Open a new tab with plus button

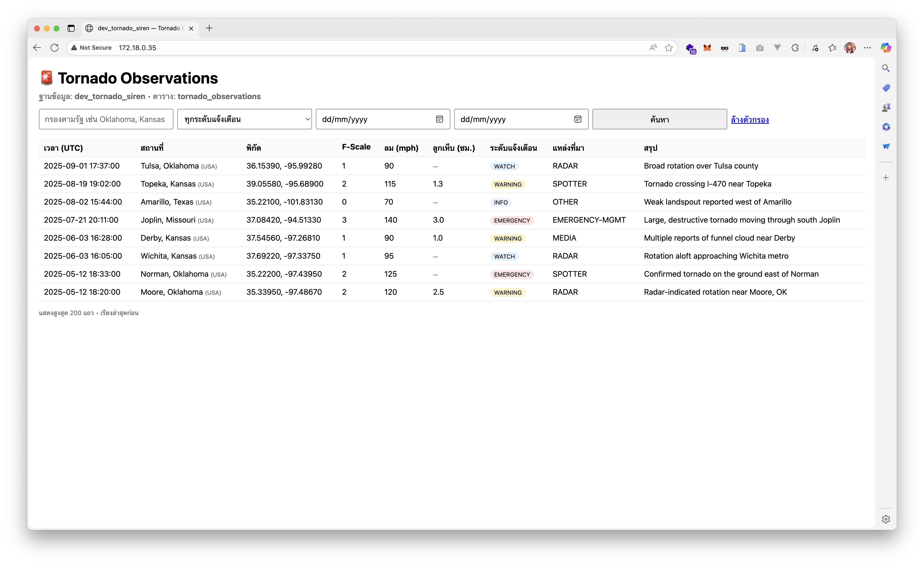coord(209,28)
